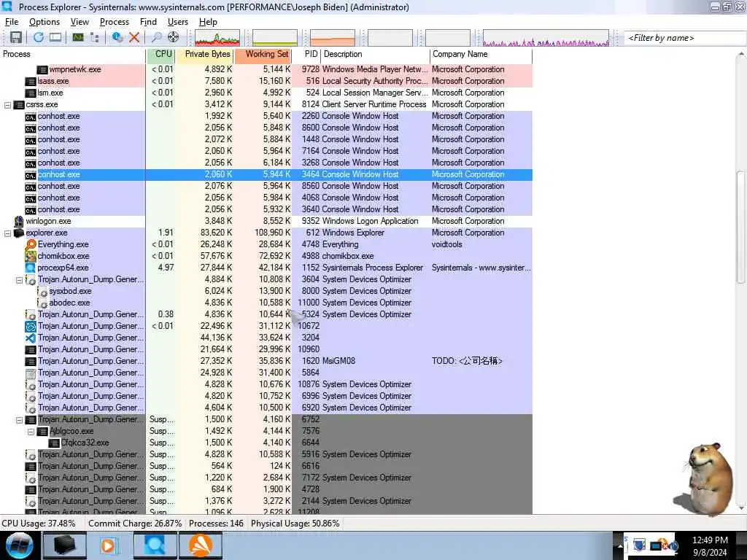Click the Everything.exe process icon
747x560 pixels.
pos(31,244)
